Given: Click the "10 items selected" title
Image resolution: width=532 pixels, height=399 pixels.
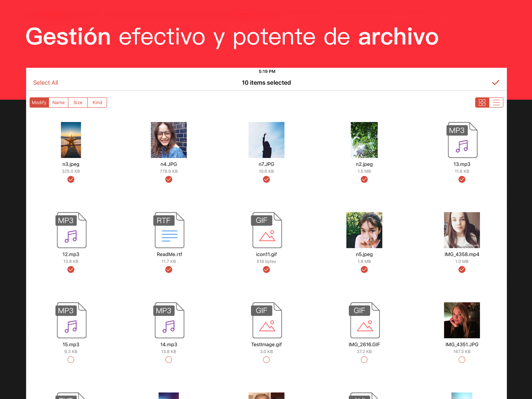Looking at the screenshot, I should (266, 83).
